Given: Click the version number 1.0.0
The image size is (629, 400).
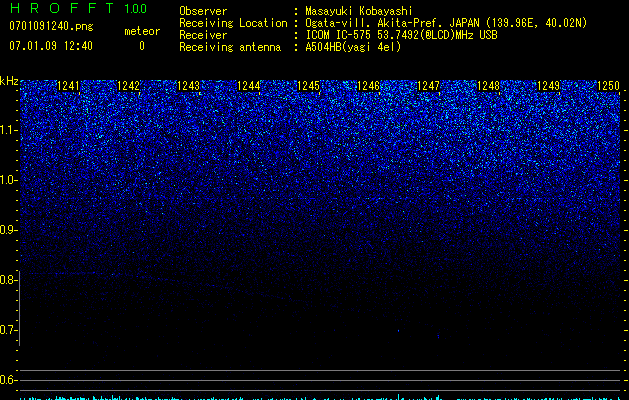Looking at the screenshot, I should [x=135, y=9].
